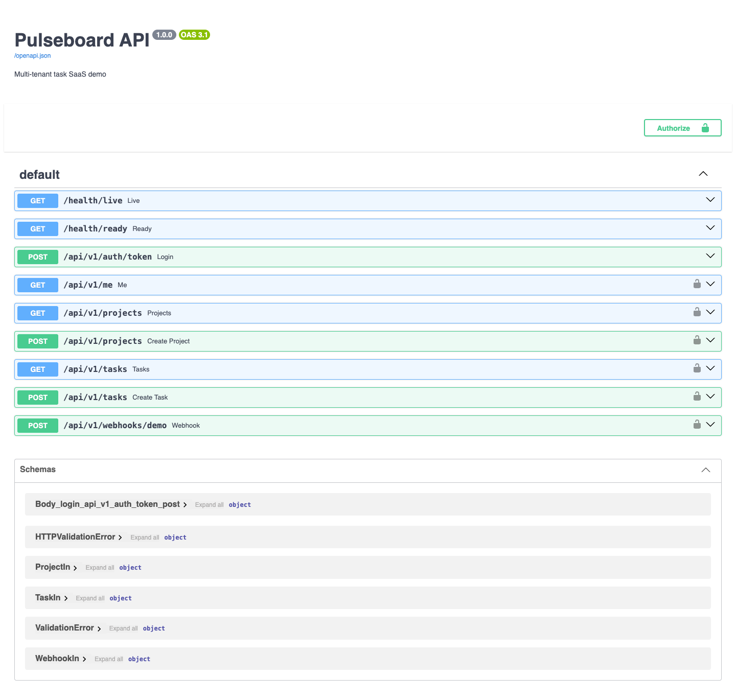This screenshot has height=700, width=736.
Task: Click the Create Task summary text
Action: point(150,398)
